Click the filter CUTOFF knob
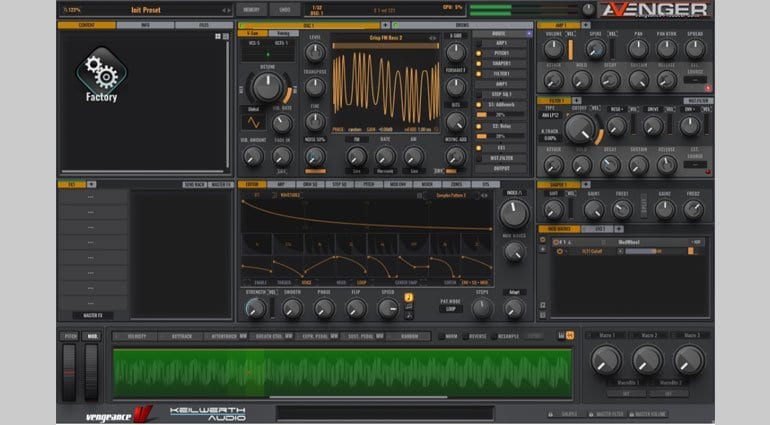 pyautogui.click(x=580, y=129)
